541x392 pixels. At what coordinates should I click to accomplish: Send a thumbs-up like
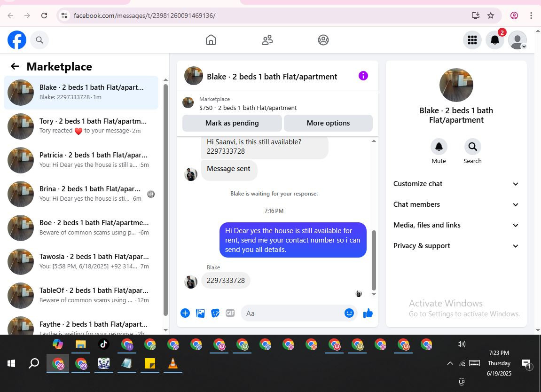(x=368, y=313)
